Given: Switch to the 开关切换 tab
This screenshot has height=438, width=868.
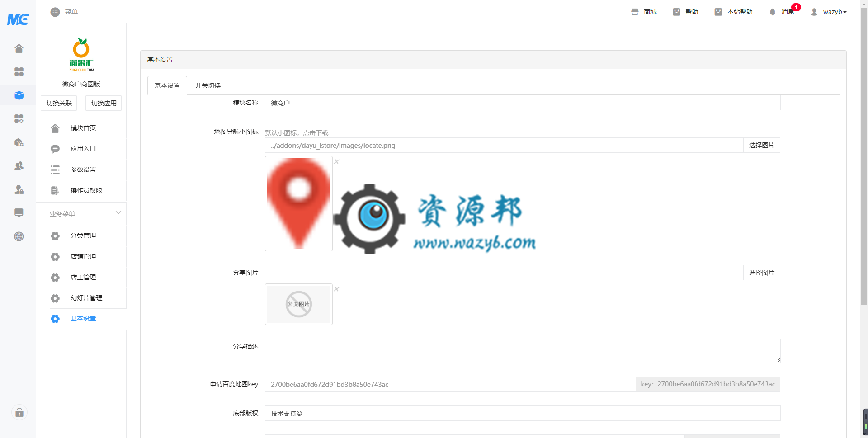Looking at the screenshot, I should click(208, 85).
